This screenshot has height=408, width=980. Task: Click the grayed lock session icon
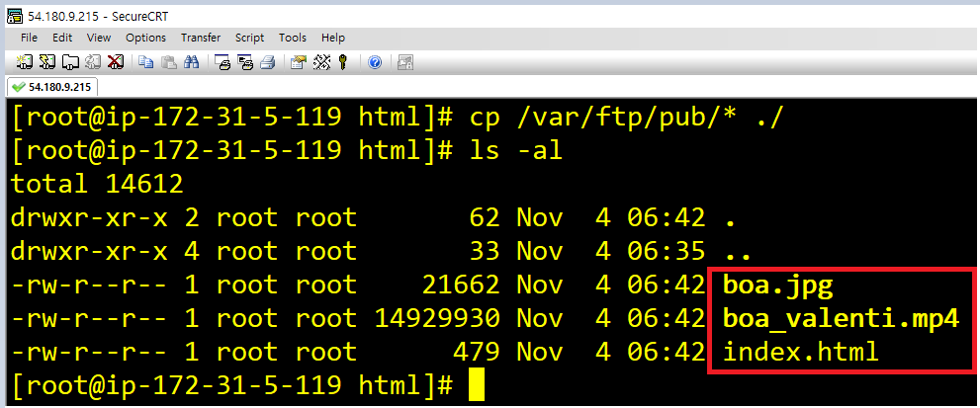(405, 62)
